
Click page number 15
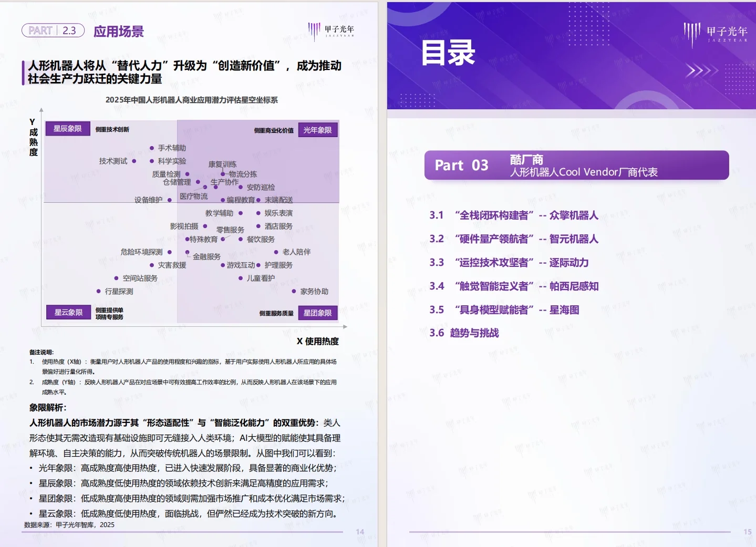tap(748, 532)
